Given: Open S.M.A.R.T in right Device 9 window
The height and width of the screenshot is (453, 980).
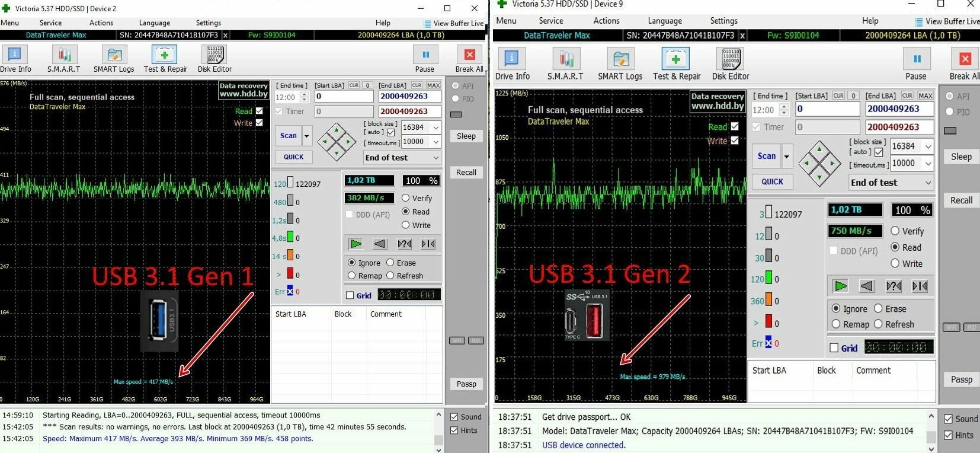Looking at the screenshot, I should [565, 64].
